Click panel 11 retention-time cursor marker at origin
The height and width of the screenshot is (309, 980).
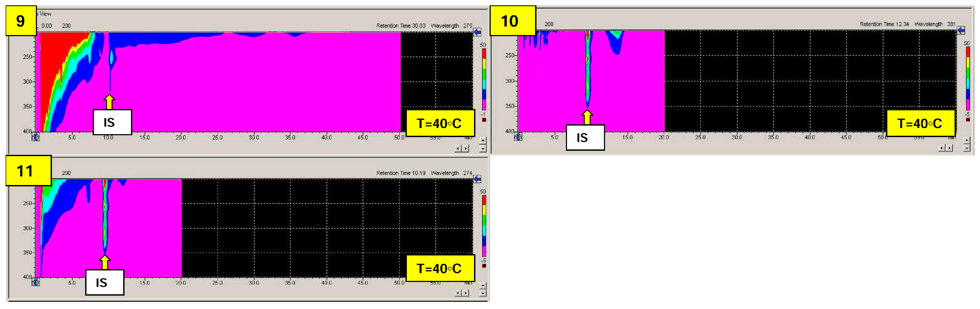(x=35, y=282)
